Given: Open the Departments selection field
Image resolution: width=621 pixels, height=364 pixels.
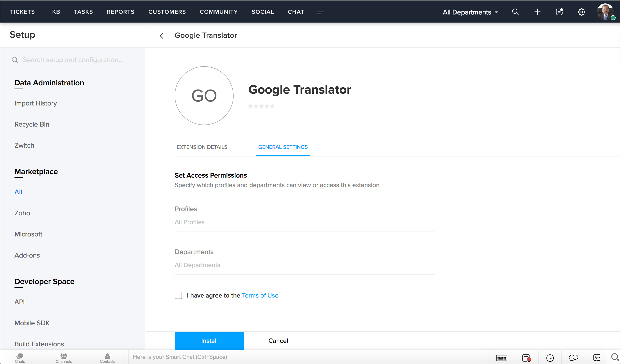Looking at the screenshot, I should [x=304, y=265].
